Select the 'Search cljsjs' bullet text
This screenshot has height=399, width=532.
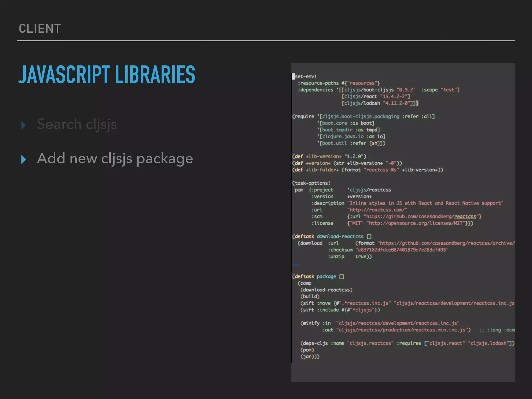coord(77,124)
